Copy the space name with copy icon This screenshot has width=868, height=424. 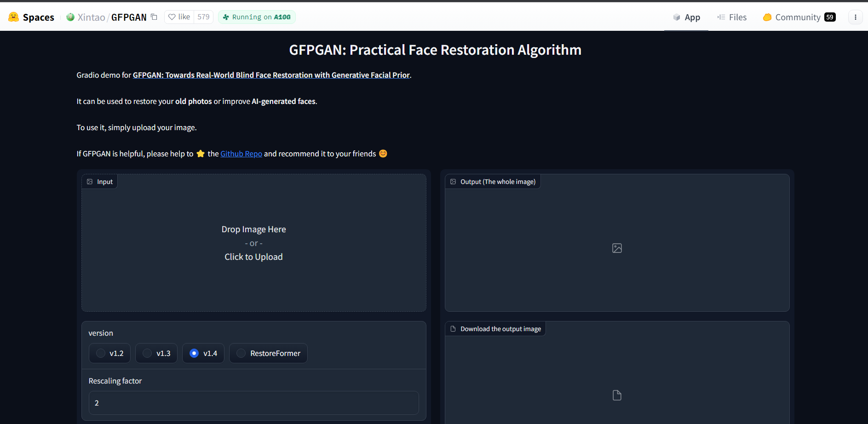click(154, 17)
